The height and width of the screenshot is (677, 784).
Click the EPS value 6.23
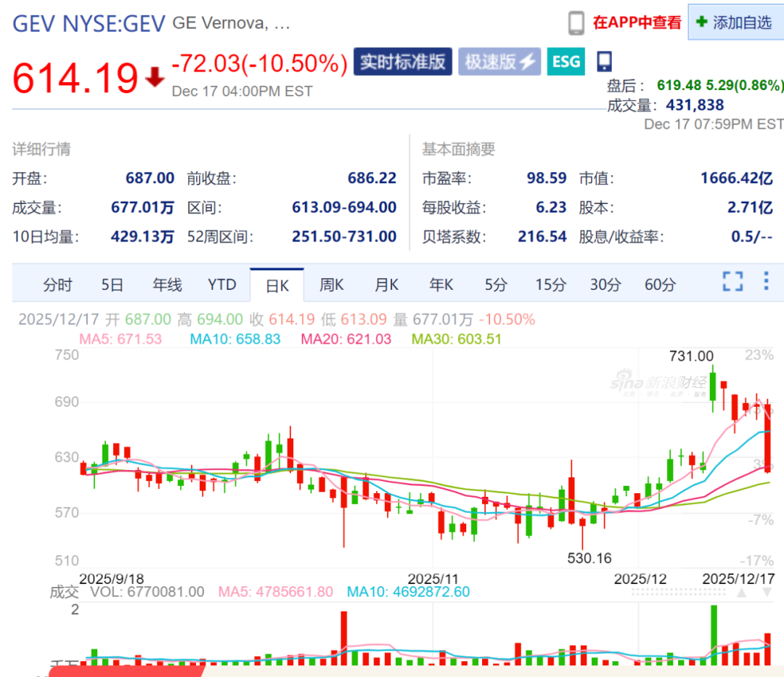coord(551,207)
